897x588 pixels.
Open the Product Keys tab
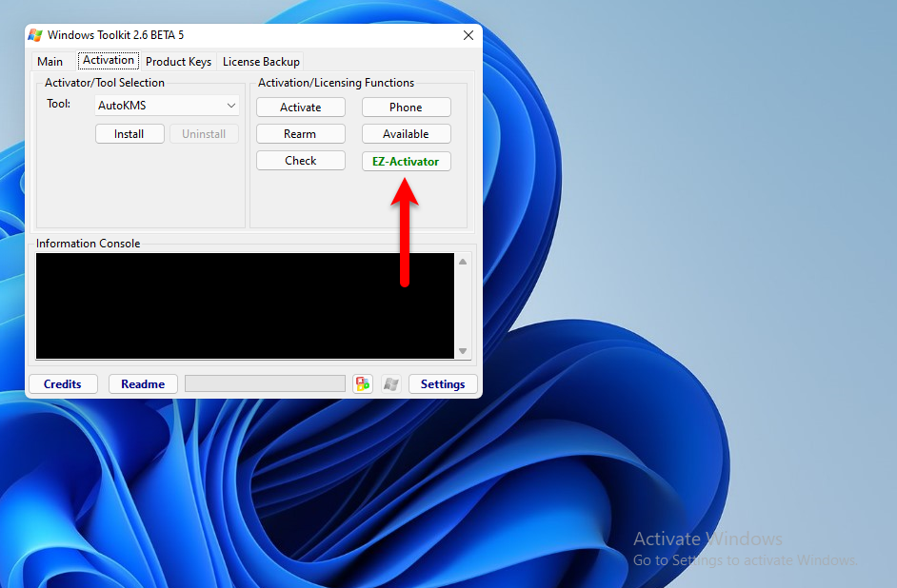pos(178,62)
